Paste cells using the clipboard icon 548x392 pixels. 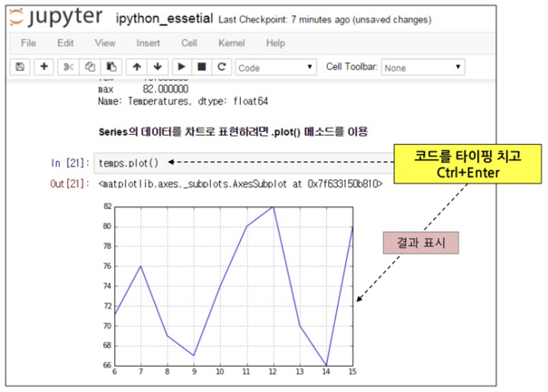pos(111,67)
